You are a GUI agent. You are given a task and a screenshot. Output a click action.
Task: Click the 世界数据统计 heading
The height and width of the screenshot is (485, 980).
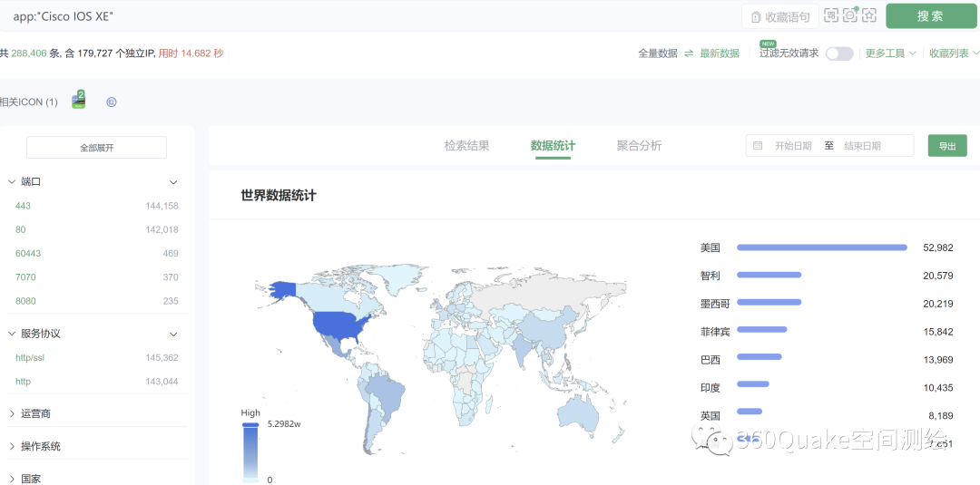click(279, 196)
